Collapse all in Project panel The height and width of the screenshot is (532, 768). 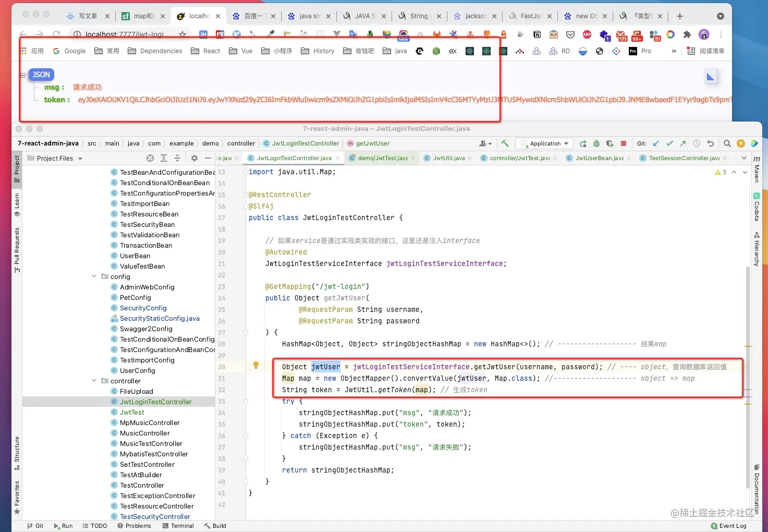pyautogui.click(x=177, y=158)
